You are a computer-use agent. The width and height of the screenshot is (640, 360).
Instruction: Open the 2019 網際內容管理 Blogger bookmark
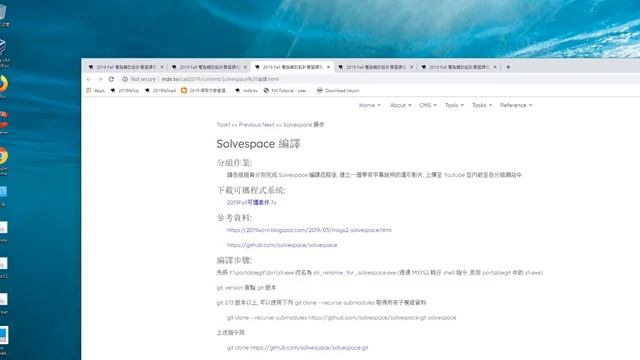(x=204, y=91)
